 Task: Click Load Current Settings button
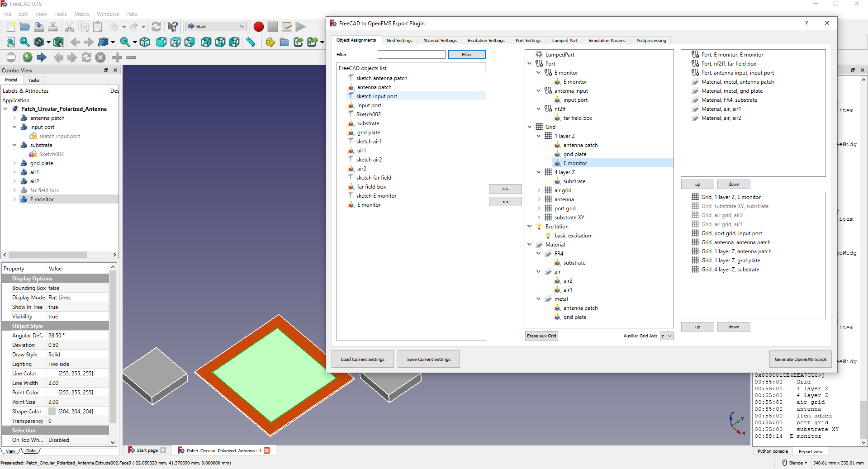(x=363, y=360)
